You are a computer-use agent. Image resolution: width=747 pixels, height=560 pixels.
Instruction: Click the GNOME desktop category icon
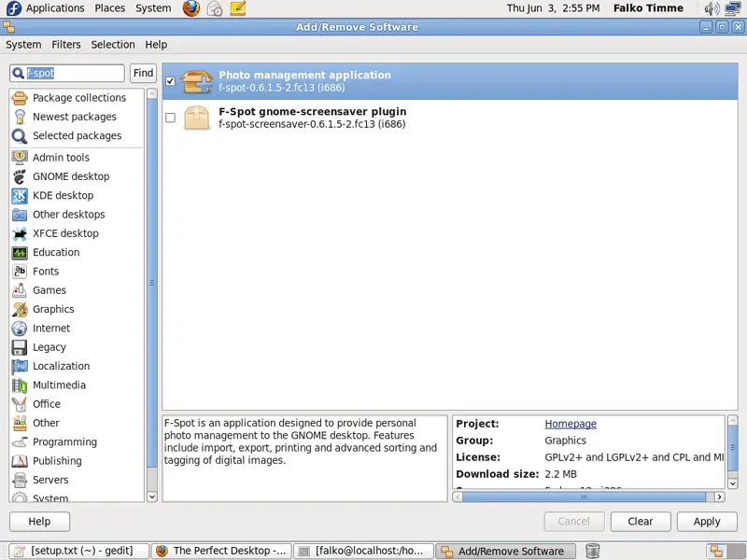pos(20,176)
